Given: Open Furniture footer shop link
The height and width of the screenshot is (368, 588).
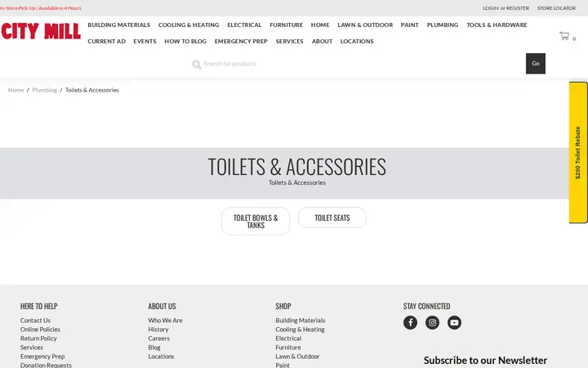Looking at the screenshot, I should [288, 348].
